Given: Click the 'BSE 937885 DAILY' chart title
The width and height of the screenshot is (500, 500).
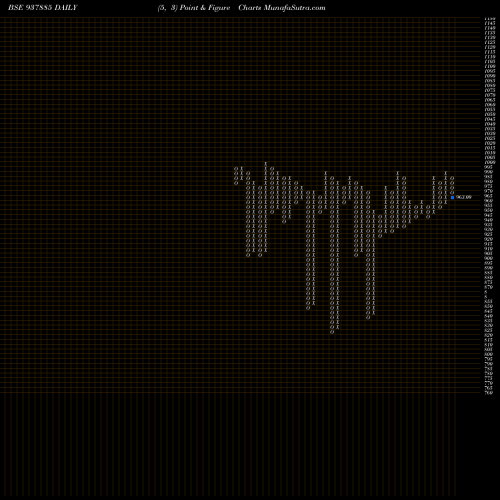Looking at the screenshot, I should (x=43, y=8).
